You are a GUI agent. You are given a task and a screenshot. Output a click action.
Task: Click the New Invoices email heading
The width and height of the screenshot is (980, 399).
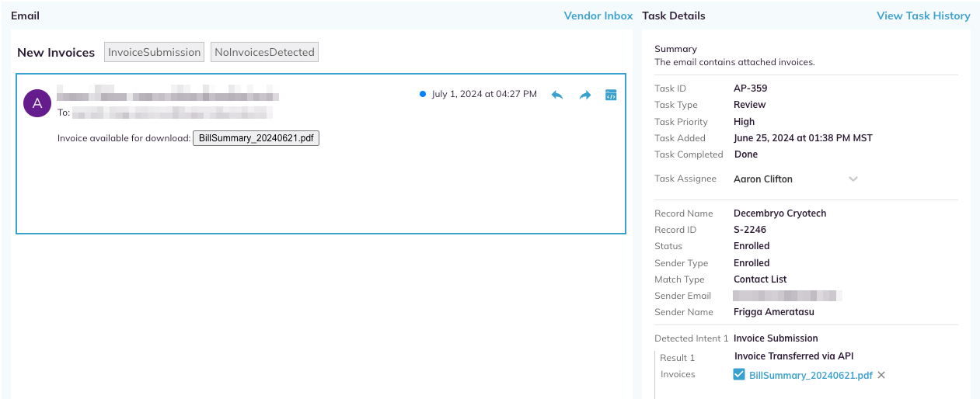56,53
